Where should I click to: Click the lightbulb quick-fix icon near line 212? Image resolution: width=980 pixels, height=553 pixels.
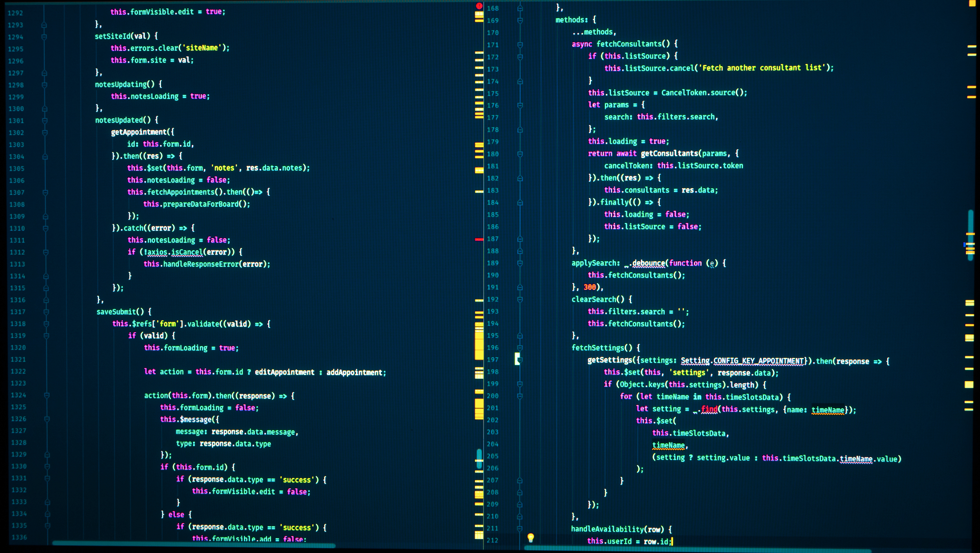coord(530,538)
